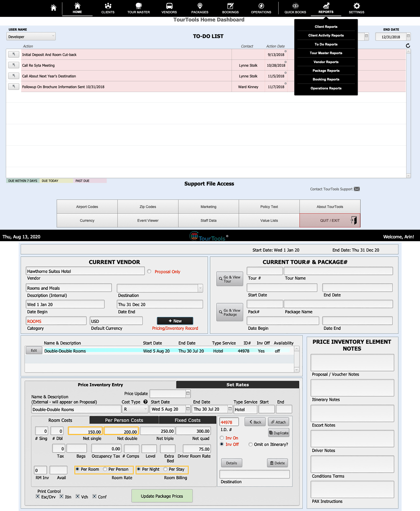Click the Cost Type help question icon
The width and height of the screenshot is (420, 511).
click(146, 402)
